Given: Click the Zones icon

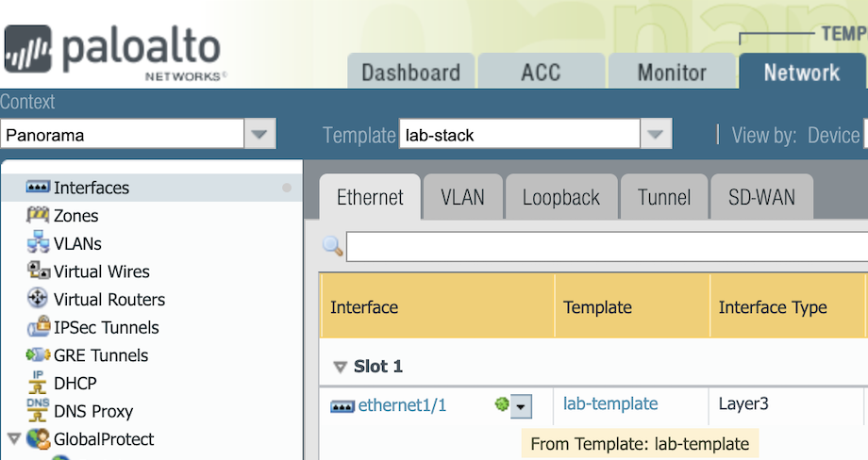Looking at the screenshot, I should pyautogui.click(x=38, y=216).
